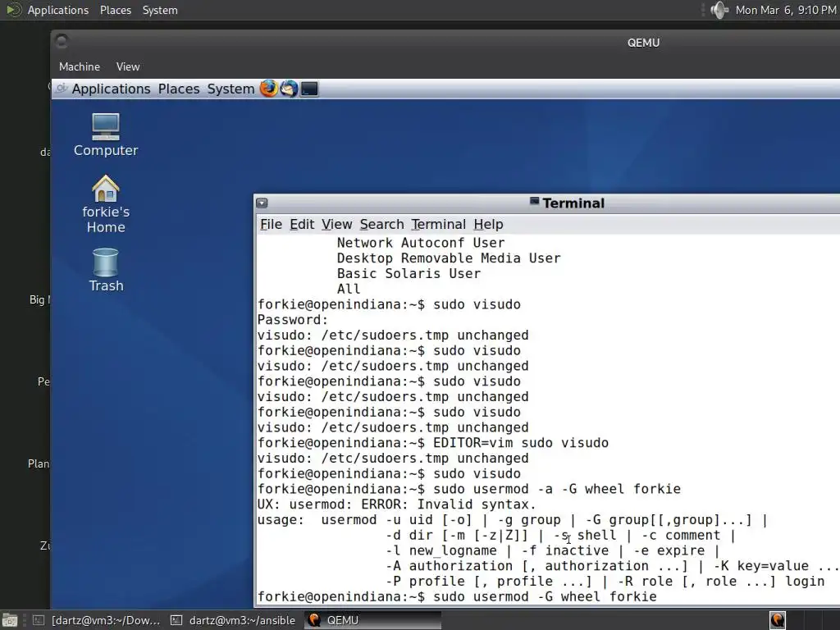This screenshot has width=840, height=630.
Task: Click 'sudo usermod -a -G wheel forkie' command
Action: (x=557, y=489)
